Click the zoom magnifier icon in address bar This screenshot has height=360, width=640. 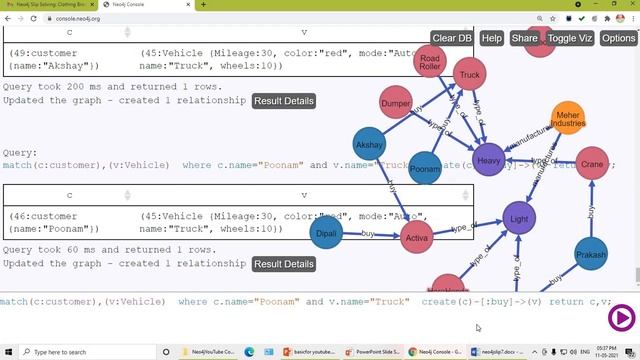540,18
